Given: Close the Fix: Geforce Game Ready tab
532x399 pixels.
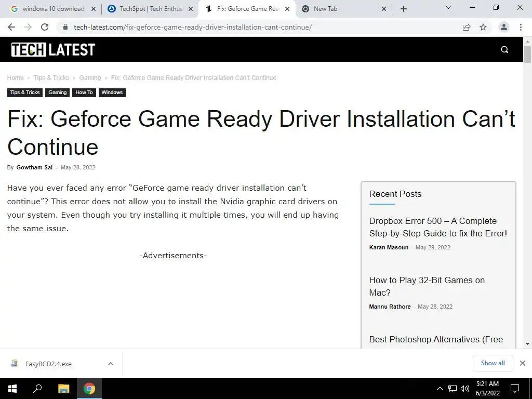Looking at the screenshot, I should pos(287,9).
